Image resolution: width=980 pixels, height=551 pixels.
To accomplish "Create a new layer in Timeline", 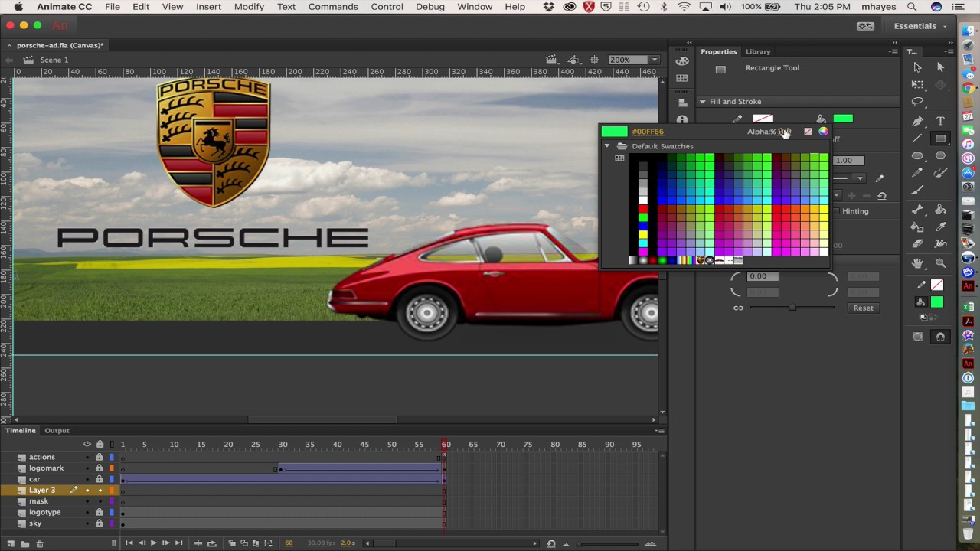I will (x=11, y=543).
